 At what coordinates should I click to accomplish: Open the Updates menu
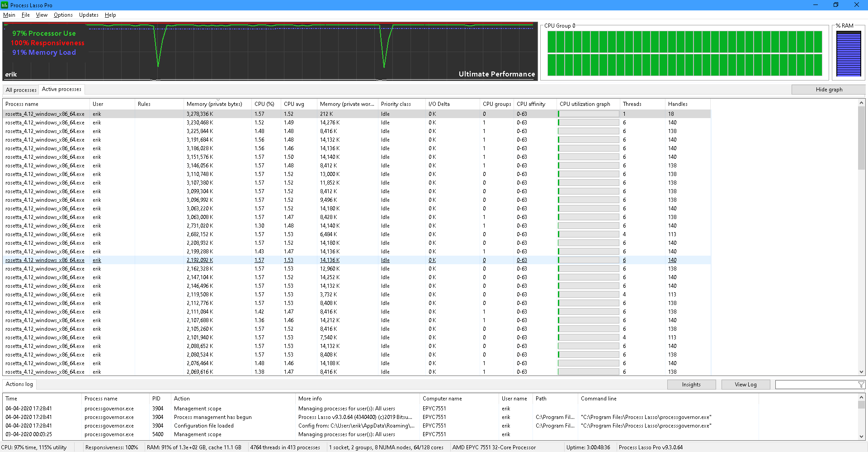click(x=89, y=15)
